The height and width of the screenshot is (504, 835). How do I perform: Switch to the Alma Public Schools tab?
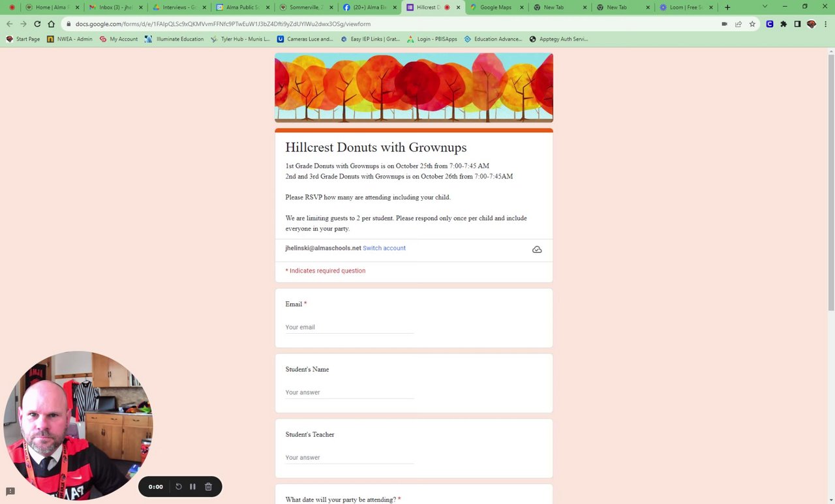241,7
